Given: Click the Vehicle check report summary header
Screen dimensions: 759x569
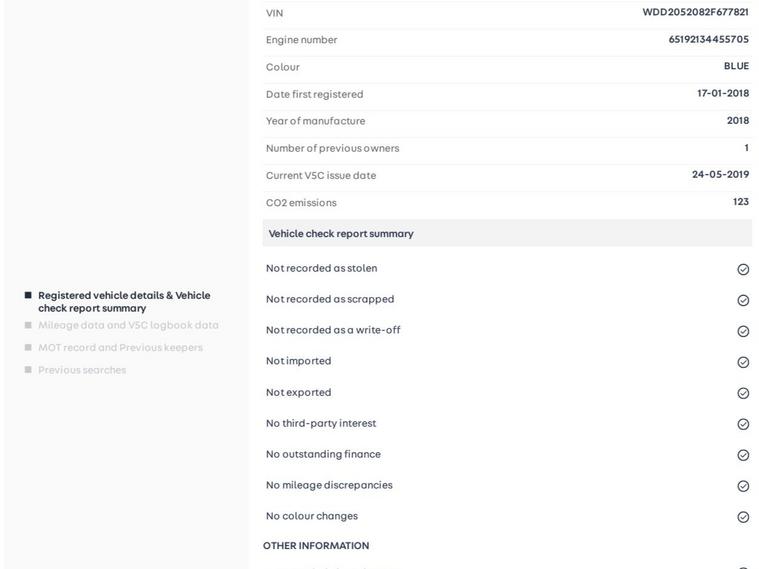Looking at the screenshot, I should (x=341, y=234).
